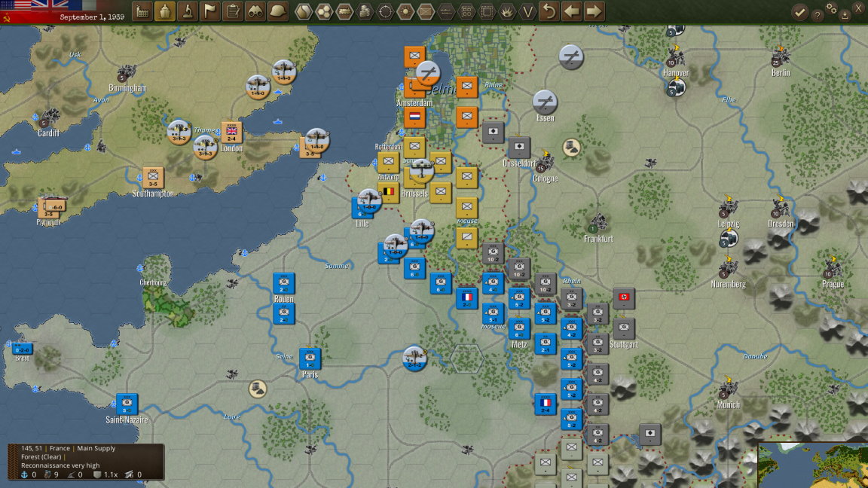Open the Production factory screen

(x=143, y=11)
